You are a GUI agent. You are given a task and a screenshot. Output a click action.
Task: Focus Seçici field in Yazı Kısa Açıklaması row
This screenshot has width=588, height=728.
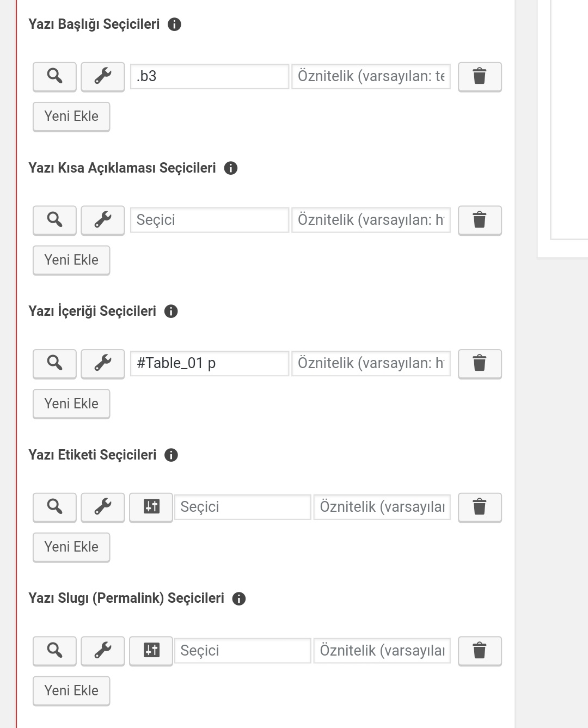pyautogui.click(x=210, y=220)
